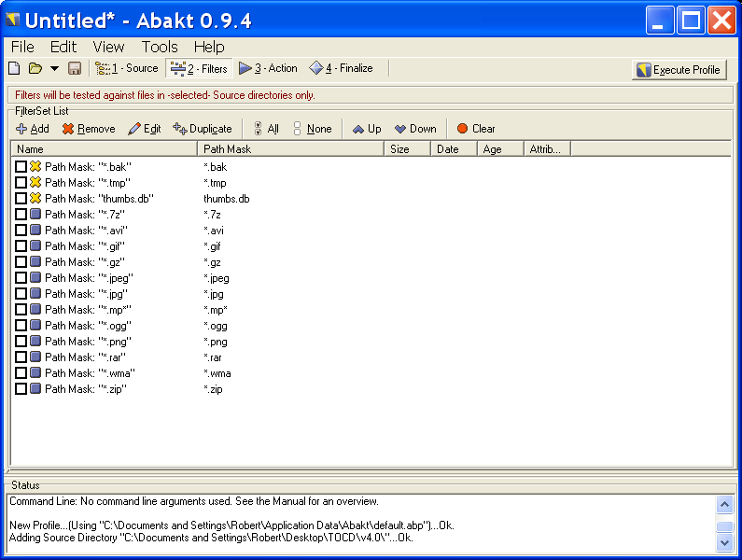Click the Date column header
Viewport: 742px width, 560px height.
pos(454,149)
